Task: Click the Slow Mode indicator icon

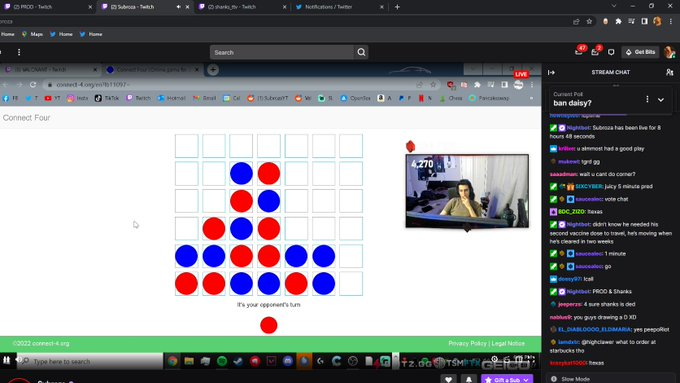Action: pos(554,379)
